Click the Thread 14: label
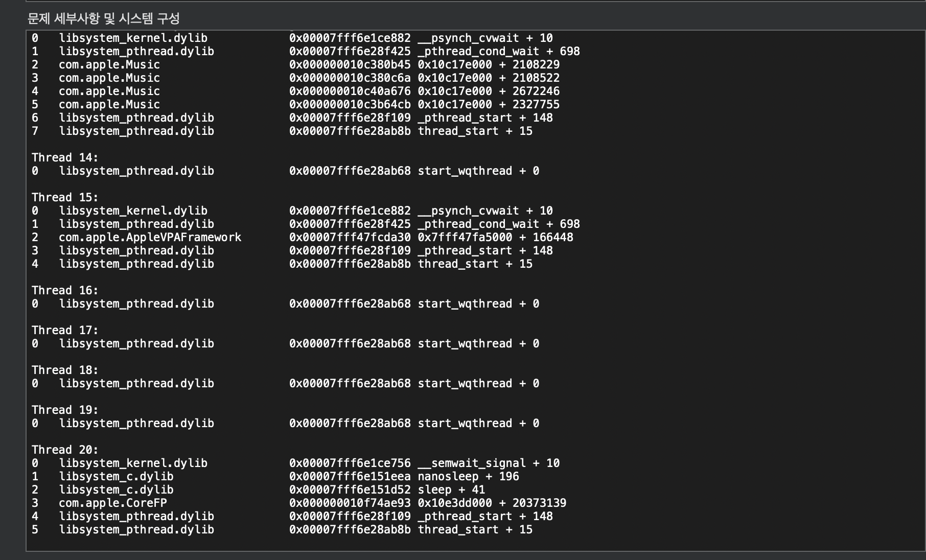The width and height of the screenshot is (926, 560). coord(65,157)
